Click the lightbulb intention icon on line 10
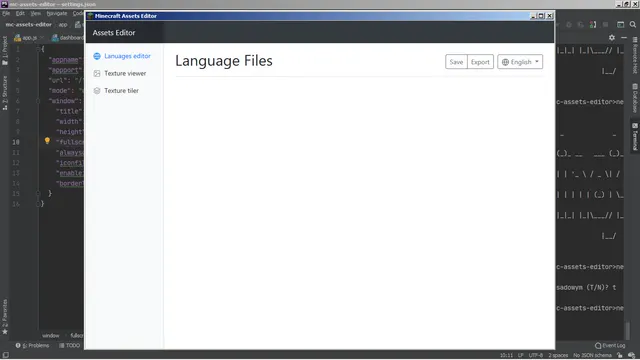The height and width of the screenshot is (360, 640). [47, 141]
